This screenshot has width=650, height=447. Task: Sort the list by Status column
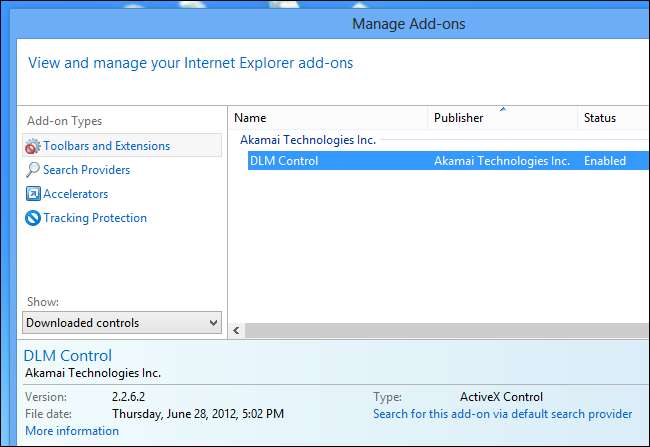(600, 118)
